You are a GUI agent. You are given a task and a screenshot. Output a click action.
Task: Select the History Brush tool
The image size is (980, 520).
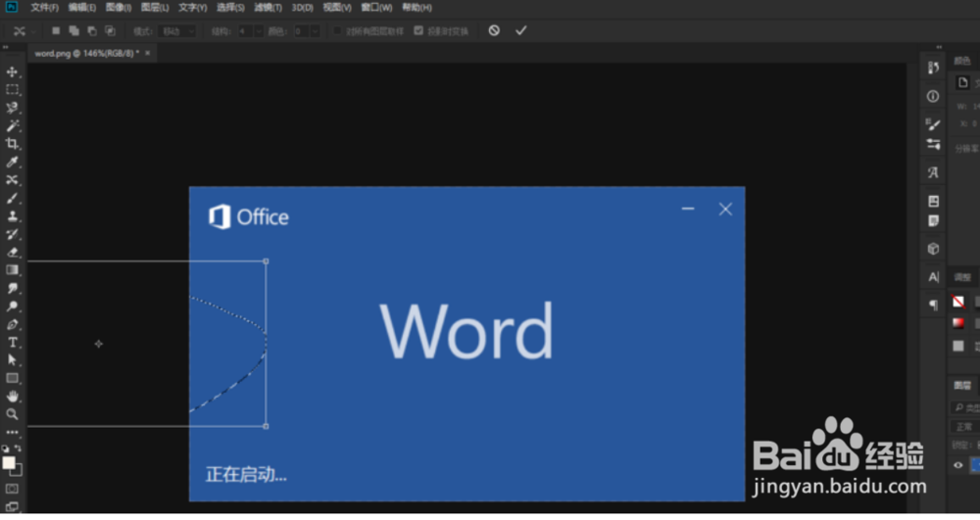[12, 234]
